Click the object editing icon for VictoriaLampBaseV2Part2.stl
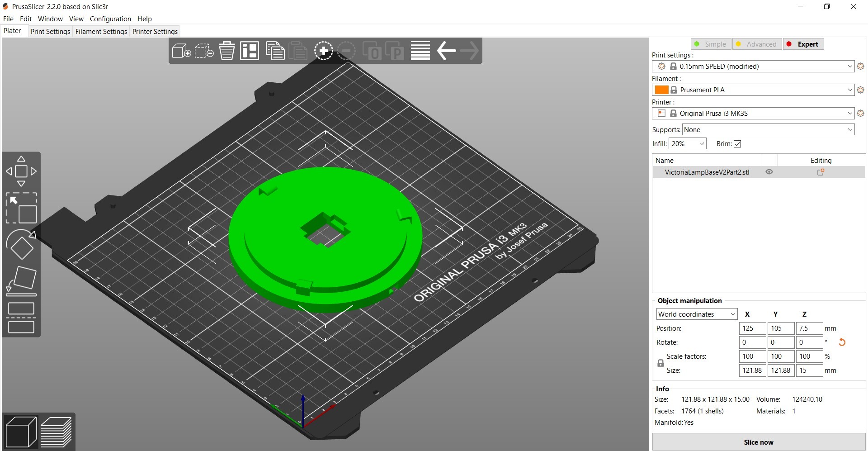The width and height of the screenshot is (868, 451). 821,172
